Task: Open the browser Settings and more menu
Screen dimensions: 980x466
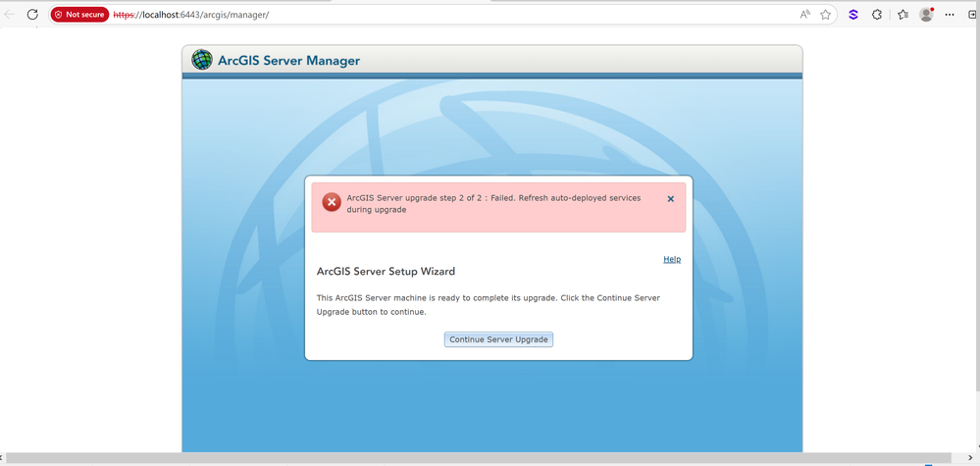Action: 950,15
